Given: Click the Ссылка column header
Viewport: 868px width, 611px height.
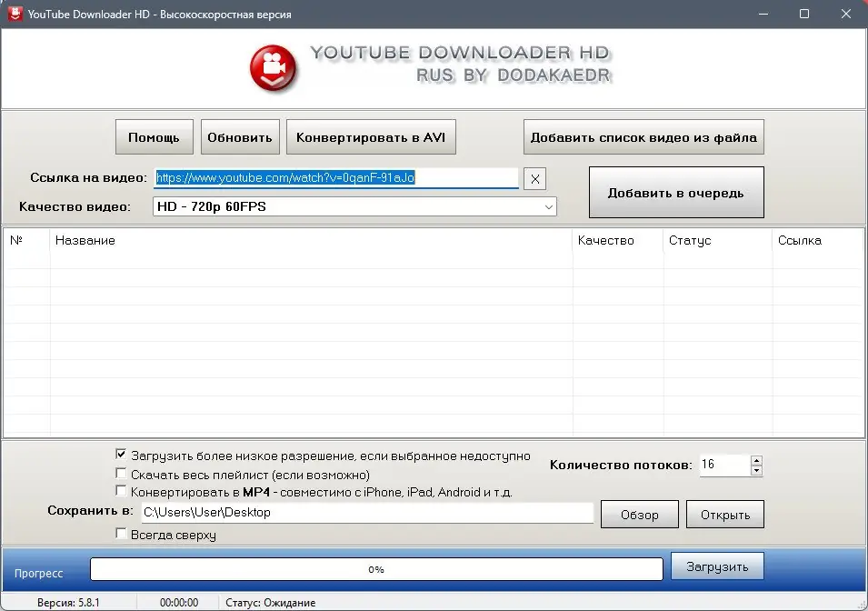Looking at the screenshot, I should pos(818,240).
